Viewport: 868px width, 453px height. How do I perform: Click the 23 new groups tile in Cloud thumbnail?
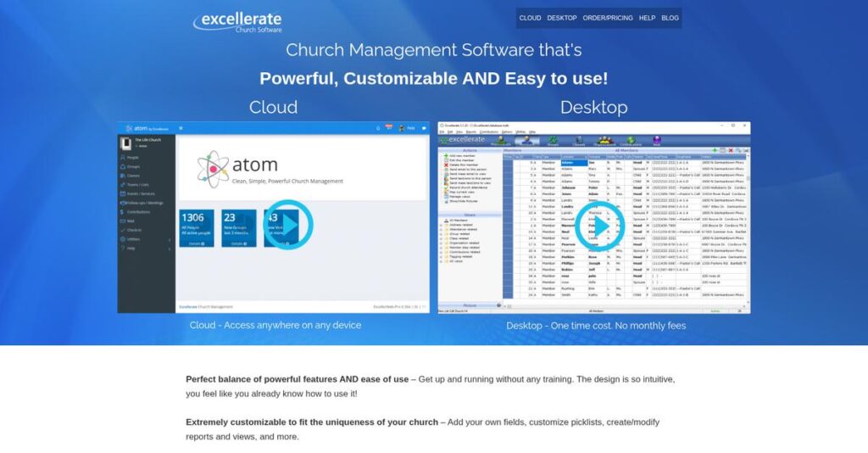click(238, 228)
